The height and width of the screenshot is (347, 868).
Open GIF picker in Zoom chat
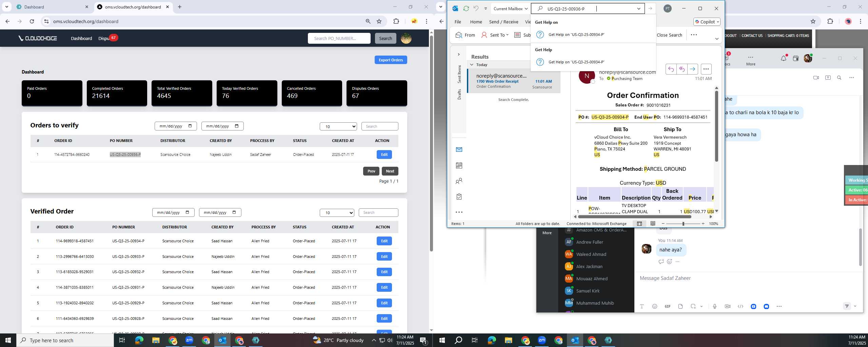[x=667, y=306]
